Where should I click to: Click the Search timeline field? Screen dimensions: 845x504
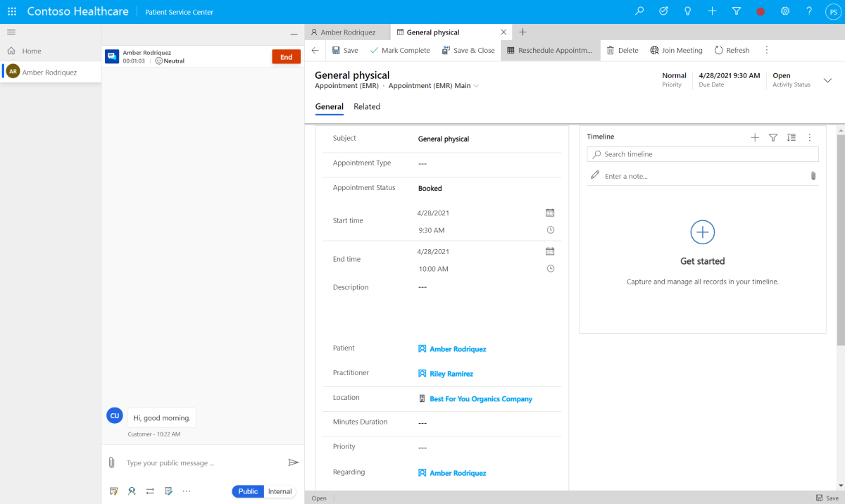(703, 154)
